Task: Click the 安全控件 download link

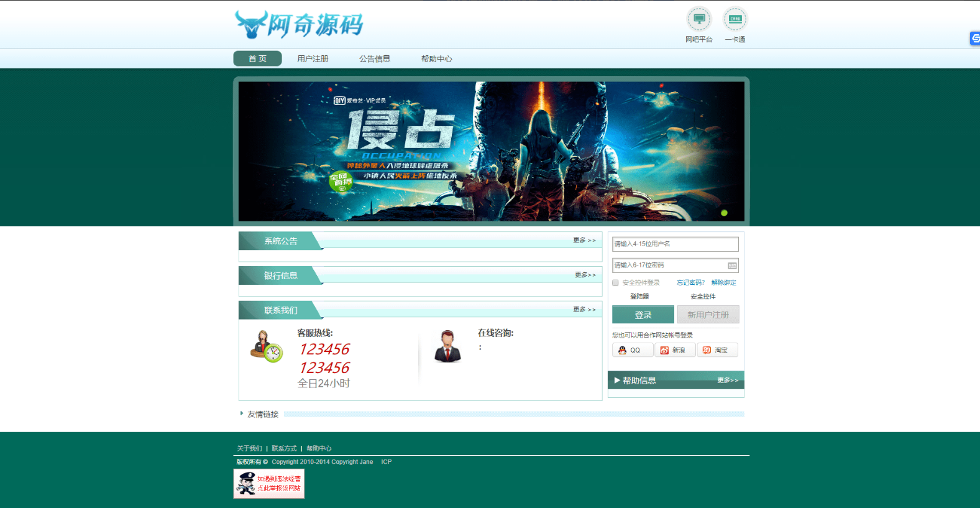Action: coord(703,297)
